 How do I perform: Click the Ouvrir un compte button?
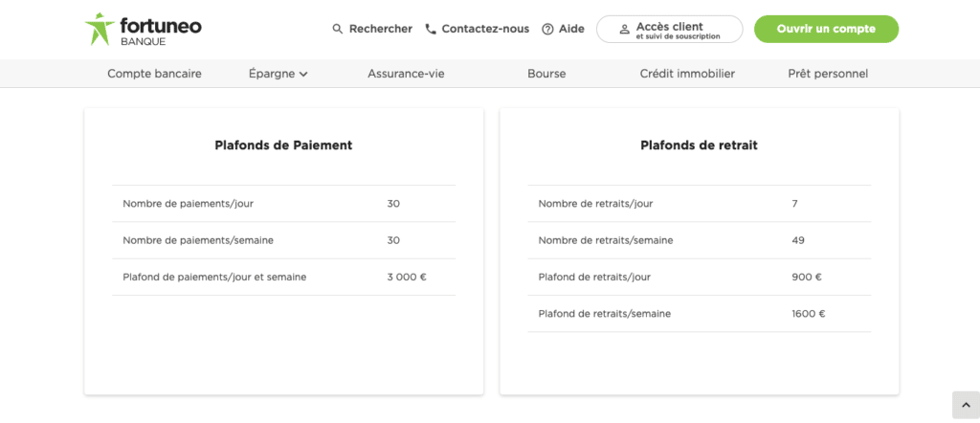click(826, 29)
